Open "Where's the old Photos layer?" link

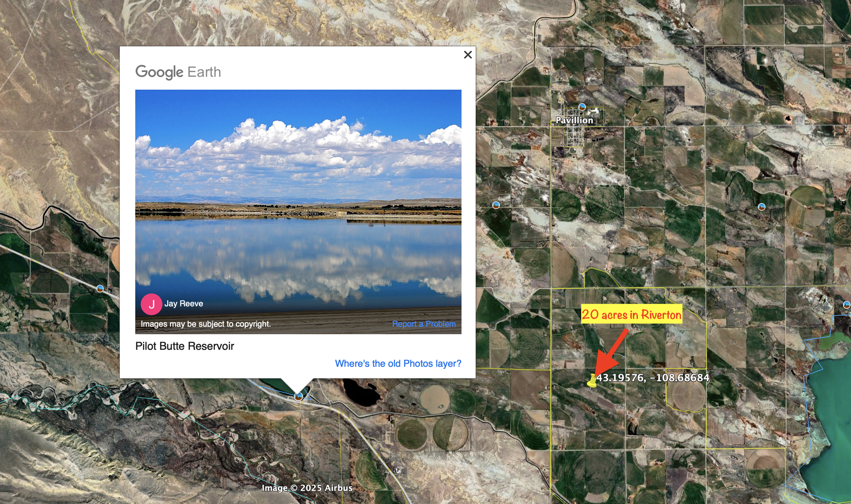click(398, 363)
